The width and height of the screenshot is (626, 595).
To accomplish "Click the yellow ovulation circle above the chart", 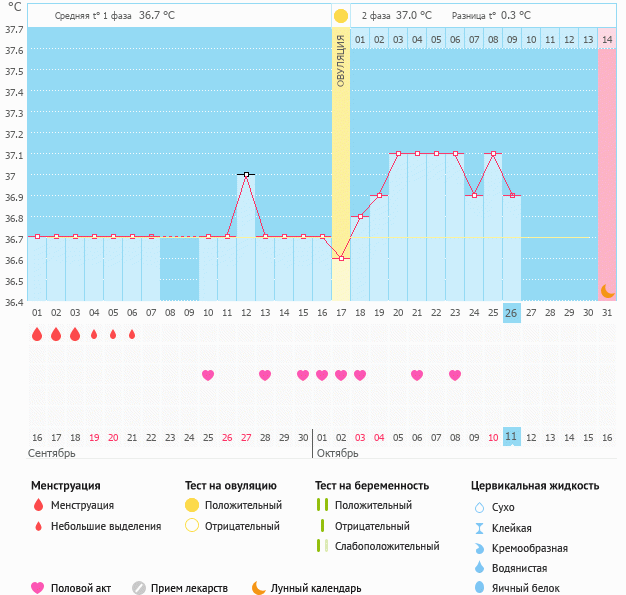I will (x=341, y=16).
